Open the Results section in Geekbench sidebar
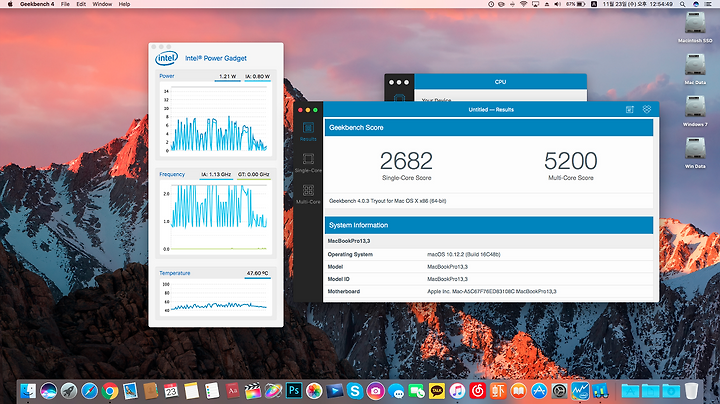This screenshot has height=404, width=720. click(308, 131)
